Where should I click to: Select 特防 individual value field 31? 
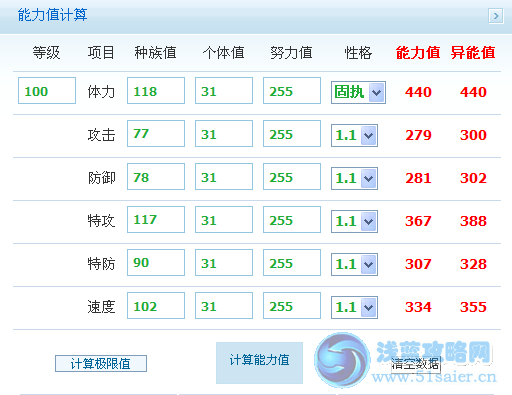[224, 262]
